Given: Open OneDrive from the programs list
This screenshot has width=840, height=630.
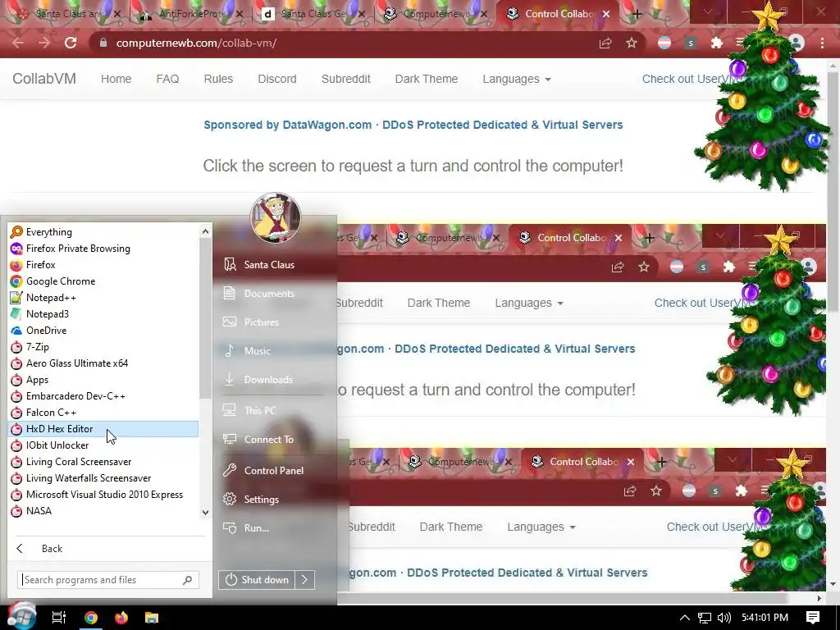Looking at the screenshot, I should tap(103, 331).
